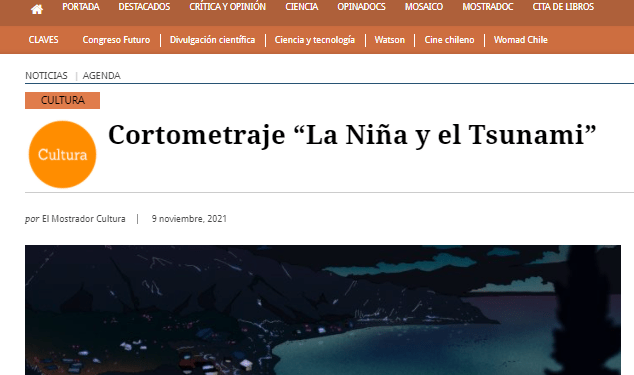Screen dimensions: 634x375
Task: Open the Congreso Futuro topic link
Action: coord(116,40)
